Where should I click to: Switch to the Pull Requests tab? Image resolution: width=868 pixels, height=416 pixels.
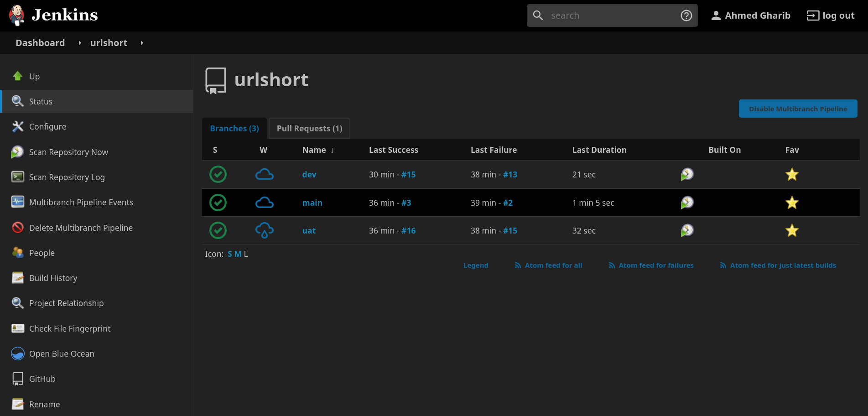309,128
